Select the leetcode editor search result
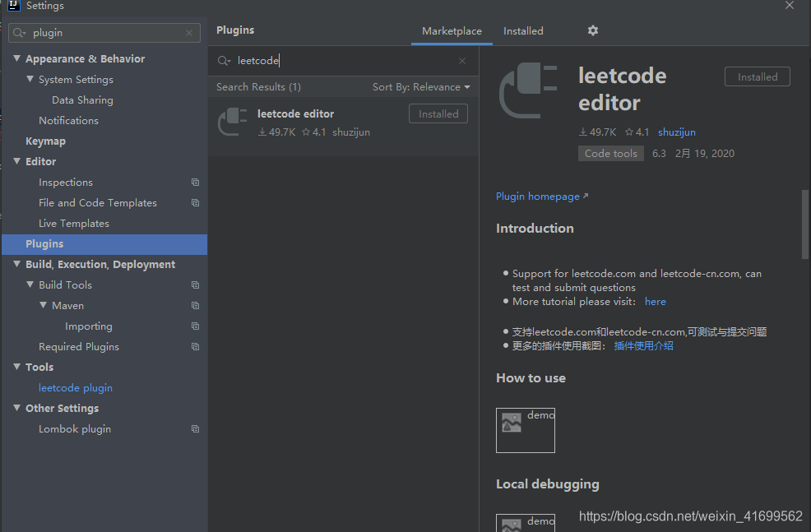The height and width of the screenshot is (532, 811). tap(344, 126)
